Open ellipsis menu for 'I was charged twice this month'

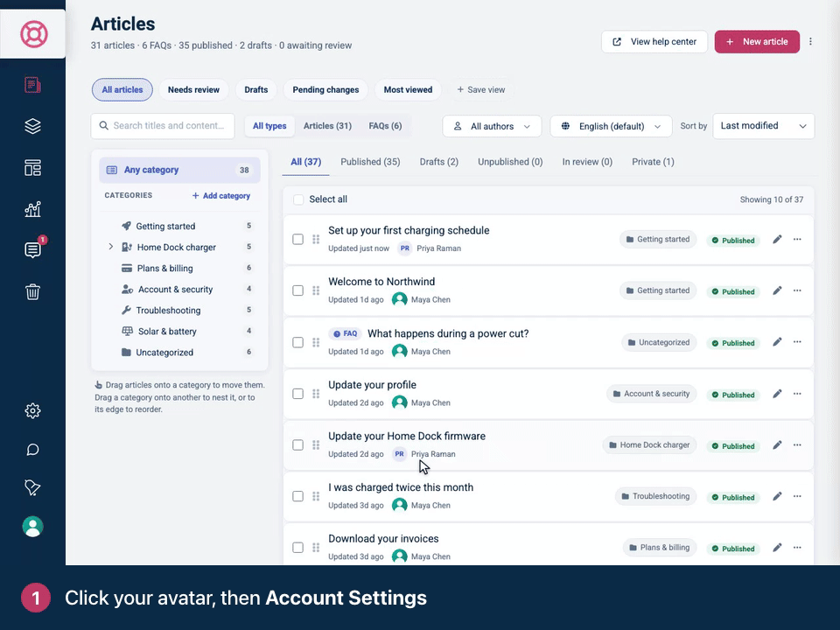point(797,497)
